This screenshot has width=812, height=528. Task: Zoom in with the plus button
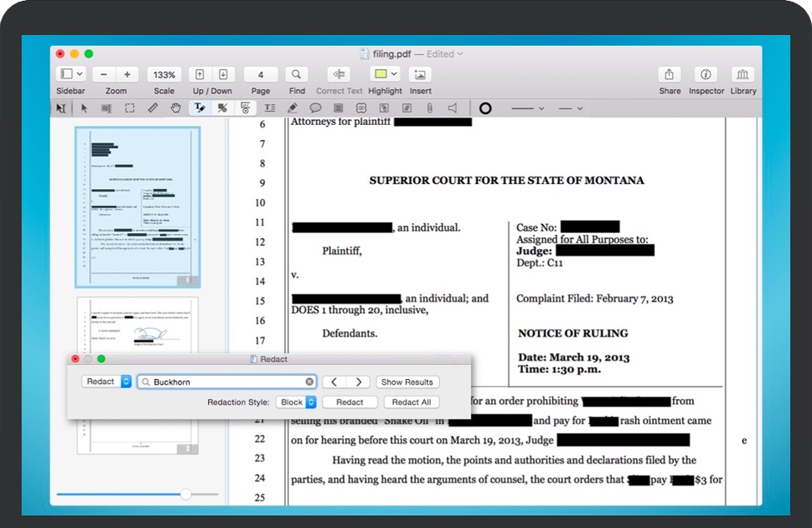[127, 74]
